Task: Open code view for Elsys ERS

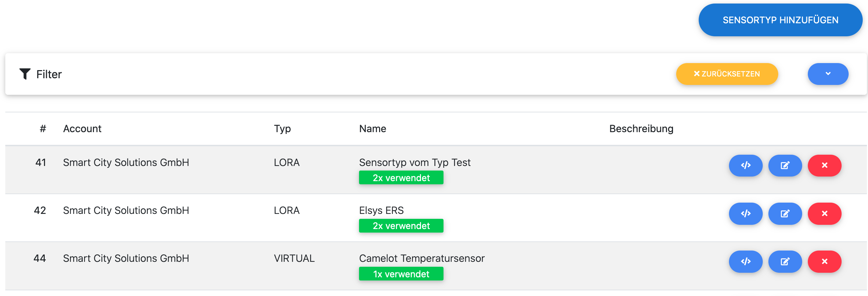Action: (x=746, y=214)
